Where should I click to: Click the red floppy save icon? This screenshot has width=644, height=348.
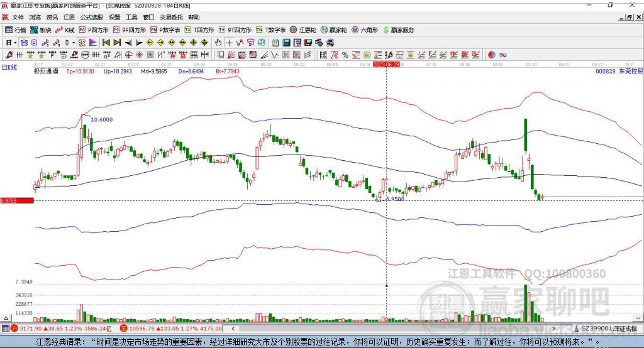point(308,43)
